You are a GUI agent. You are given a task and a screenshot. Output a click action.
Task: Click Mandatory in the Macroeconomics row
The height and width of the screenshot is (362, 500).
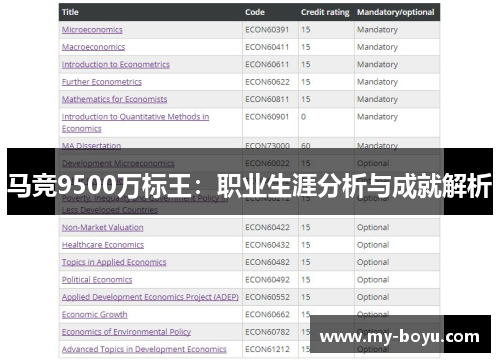tap(377, 47)
